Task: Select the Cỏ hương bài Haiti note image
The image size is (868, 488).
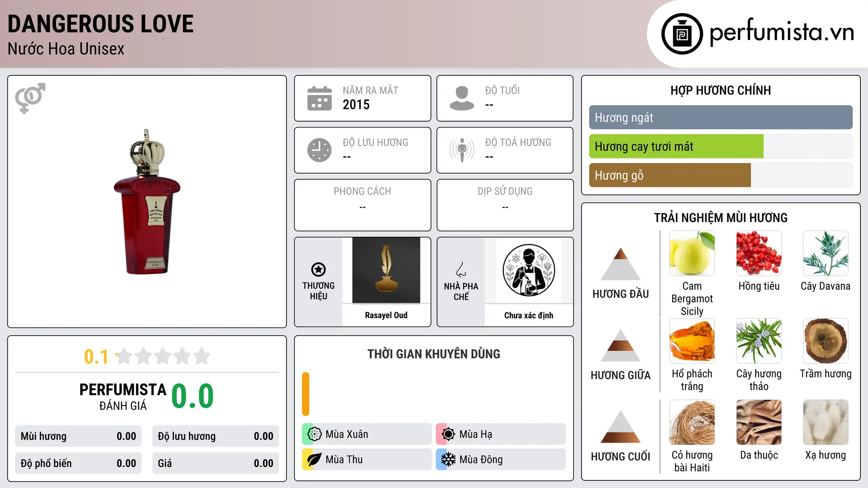Action: pos(692,422)
